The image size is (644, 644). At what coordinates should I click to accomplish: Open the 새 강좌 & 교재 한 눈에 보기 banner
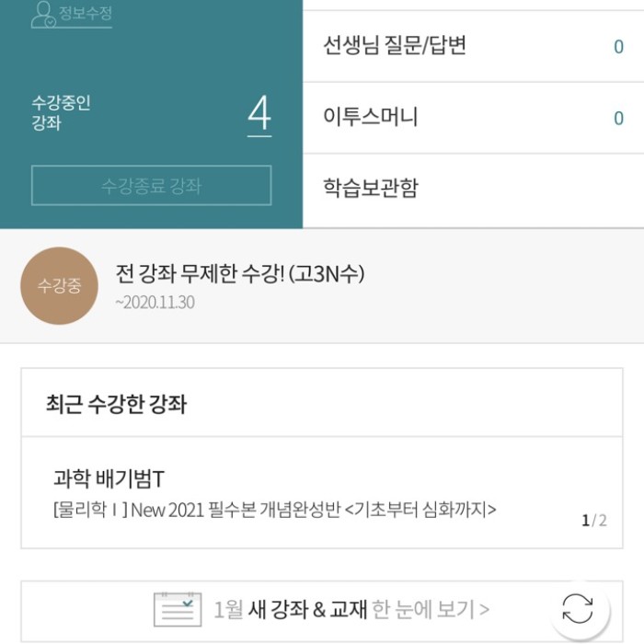coord(351,609)
